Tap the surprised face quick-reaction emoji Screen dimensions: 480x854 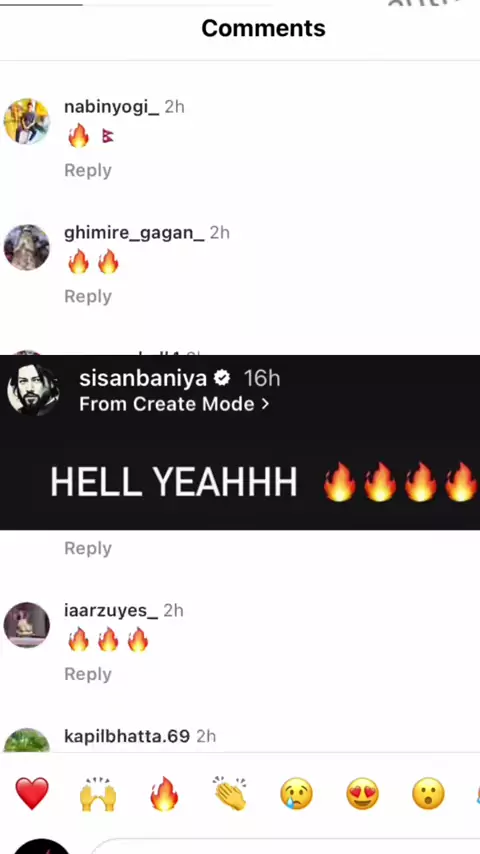pyautogui.click(x=428, y=794)
